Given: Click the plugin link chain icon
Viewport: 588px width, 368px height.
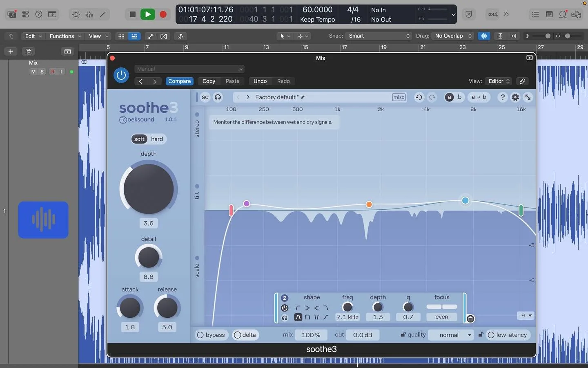Looking at the screenshot, I should pos(522,81).
